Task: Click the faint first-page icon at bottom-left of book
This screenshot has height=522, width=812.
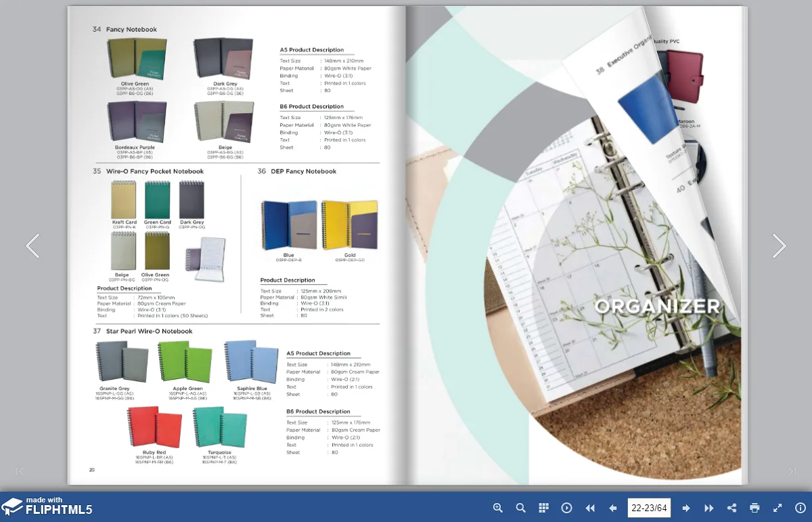Action: [x=20, y=471]
